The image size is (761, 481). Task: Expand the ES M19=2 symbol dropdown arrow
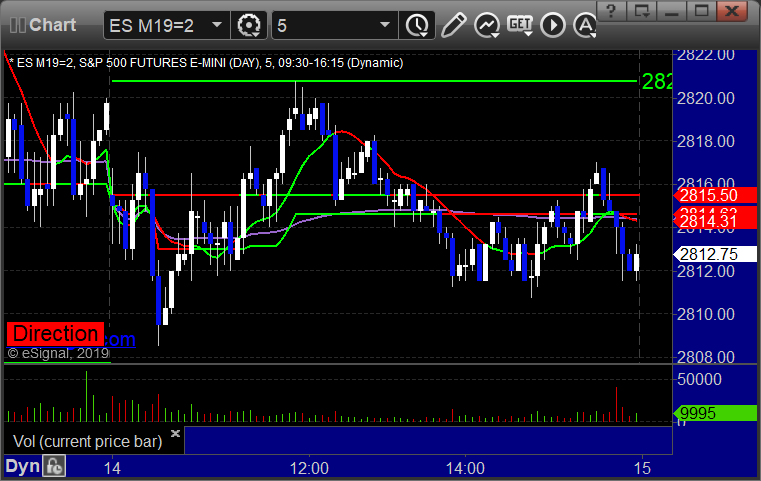coord(217,24)
